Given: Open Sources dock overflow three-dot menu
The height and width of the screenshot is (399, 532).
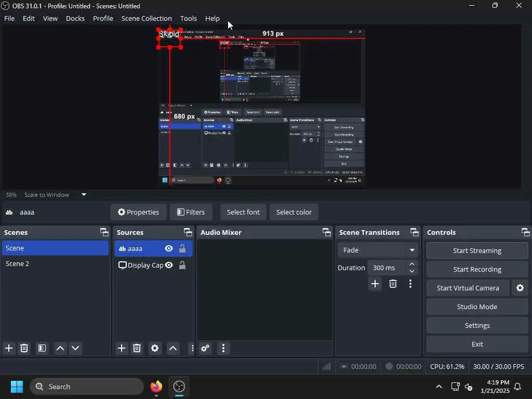Looking at the screenshot, I should (x=192, y=348).
